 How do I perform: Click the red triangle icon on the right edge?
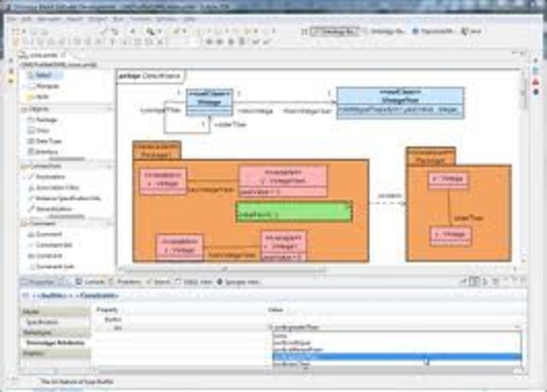click(x=536, y=82)
